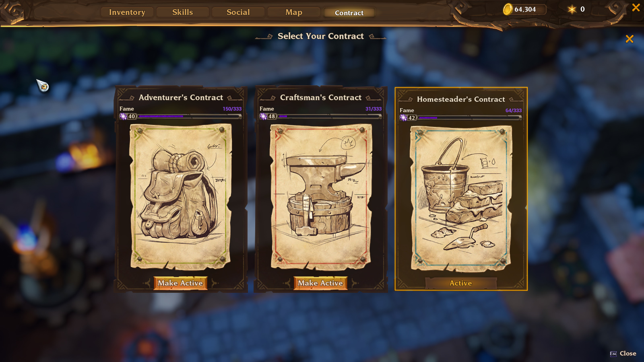Go to the Map tab

point(294,12)
